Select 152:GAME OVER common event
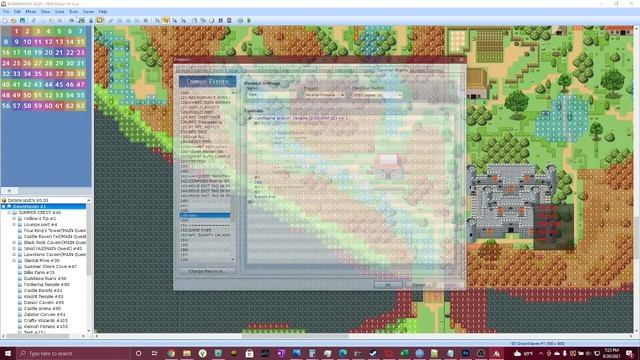This screenshot has width=640, height=360. pyautogui.click(x=205, y=230)
